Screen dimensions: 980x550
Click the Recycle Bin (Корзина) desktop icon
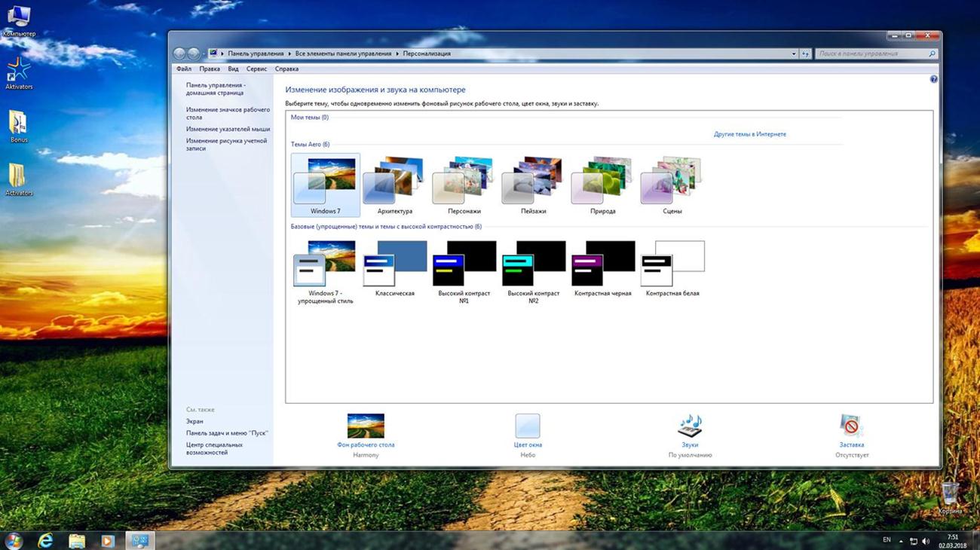950,493
